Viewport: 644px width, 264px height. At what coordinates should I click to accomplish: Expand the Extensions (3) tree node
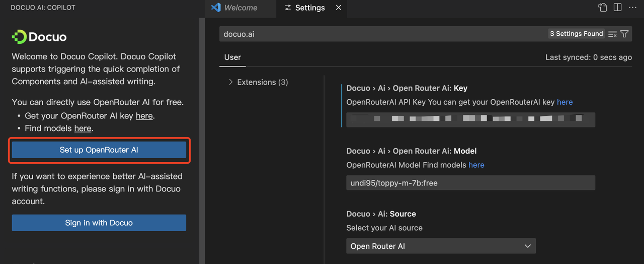(x=258, y=82)
